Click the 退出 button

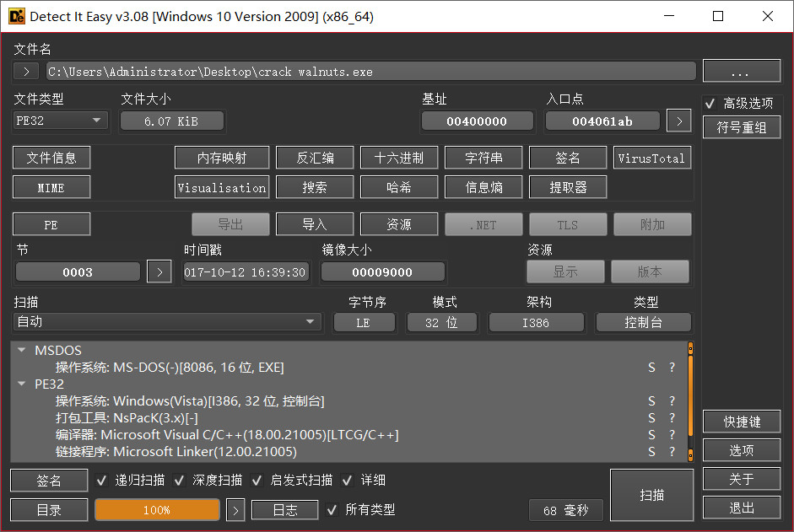pyautogui.click(x=742, y=508)
